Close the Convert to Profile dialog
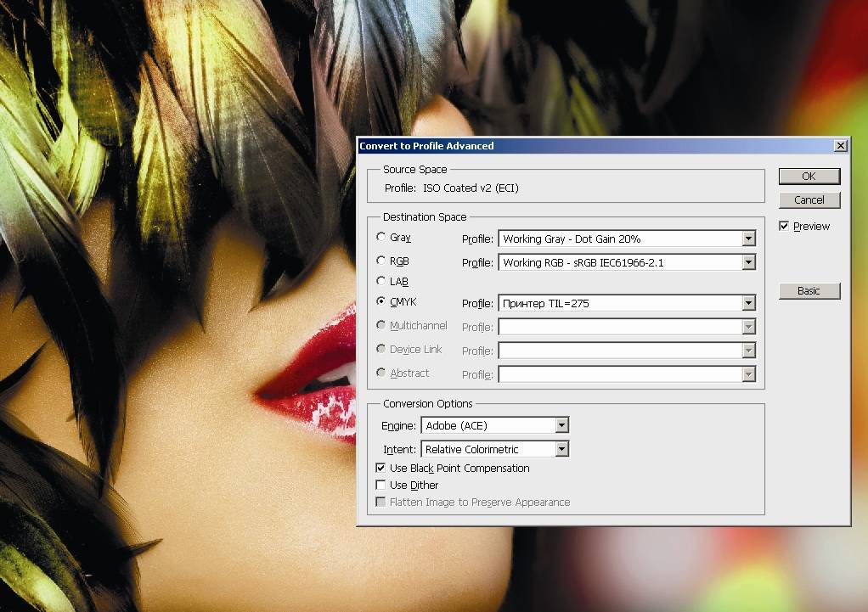 [x=840, y=146]
